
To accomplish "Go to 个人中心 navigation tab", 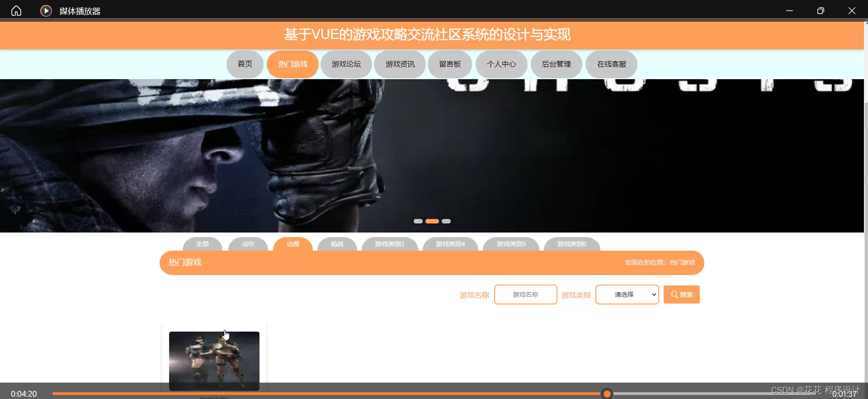I will pos(501,64).
